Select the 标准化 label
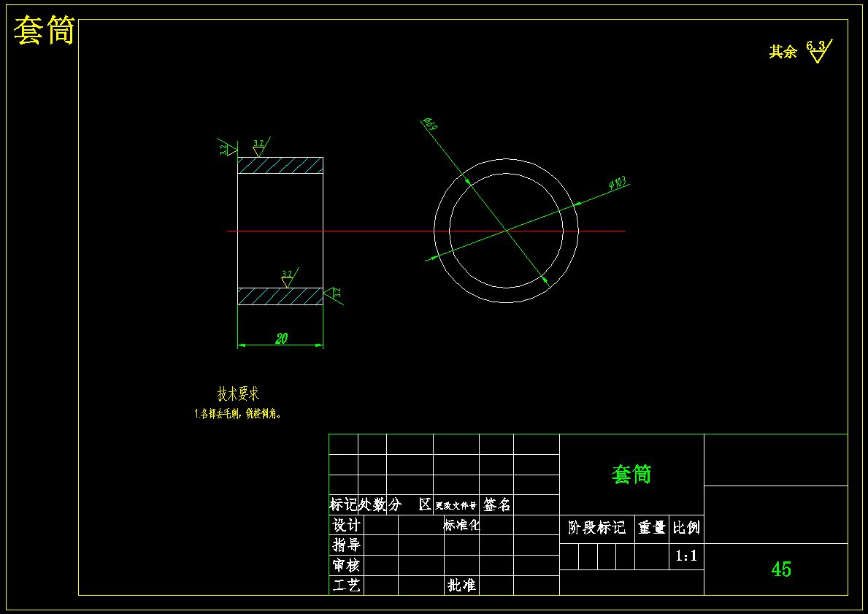868x614 pixels. 461,524
